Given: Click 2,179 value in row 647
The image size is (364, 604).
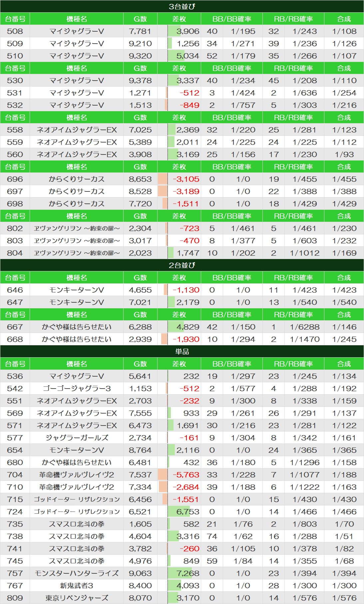Looking at the screenshot, I should (188, 302).
